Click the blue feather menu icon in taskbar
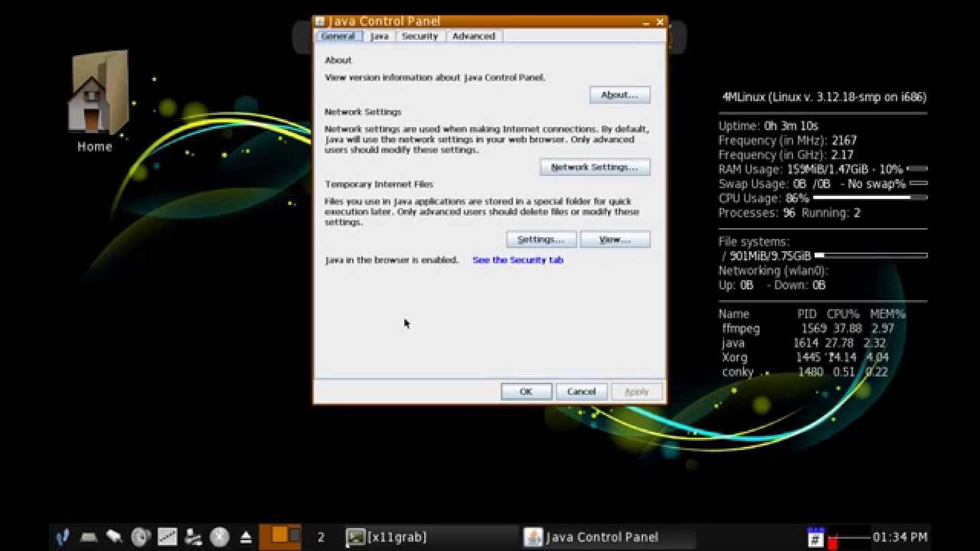The image size is (980, 551). (x=64, y=537)
